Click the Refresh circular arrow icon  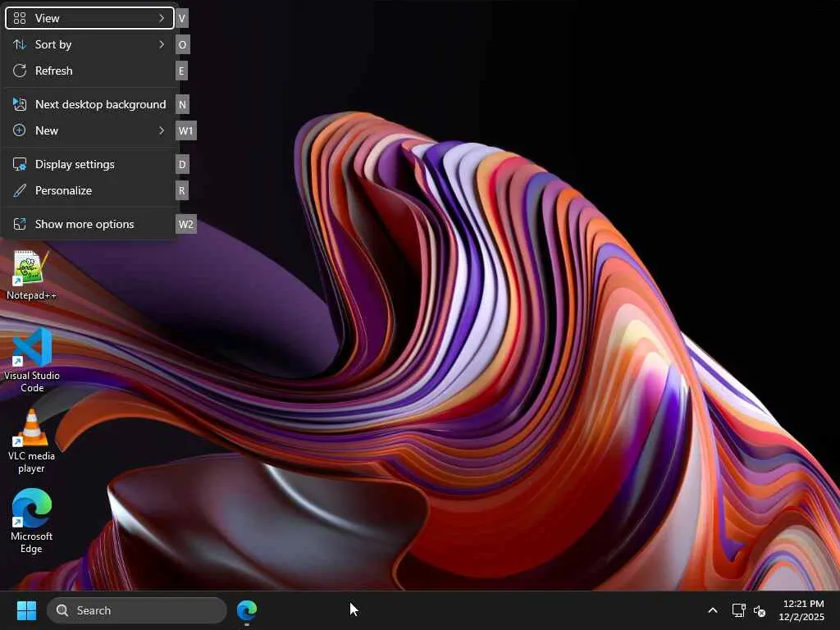click(x=20, y=71)
